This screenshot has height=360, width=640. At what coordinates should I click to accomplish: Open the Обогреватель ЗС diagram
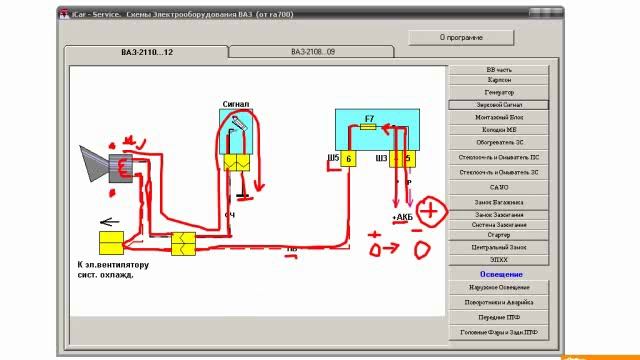click(499, 142)
